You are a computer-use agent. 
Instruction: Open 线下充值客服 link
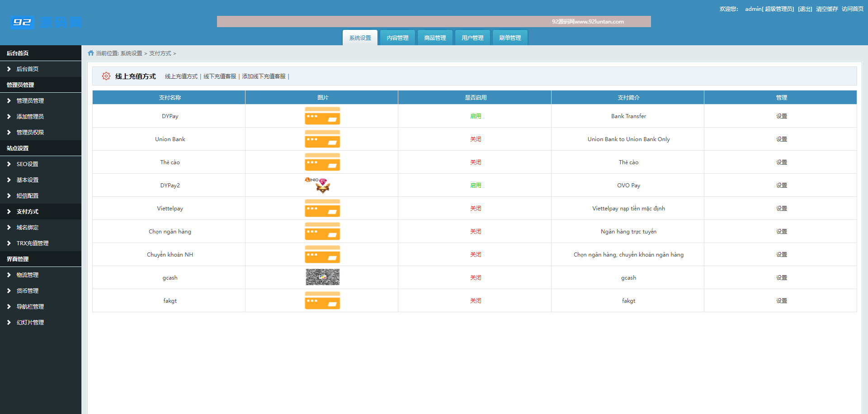pos(220,76)
